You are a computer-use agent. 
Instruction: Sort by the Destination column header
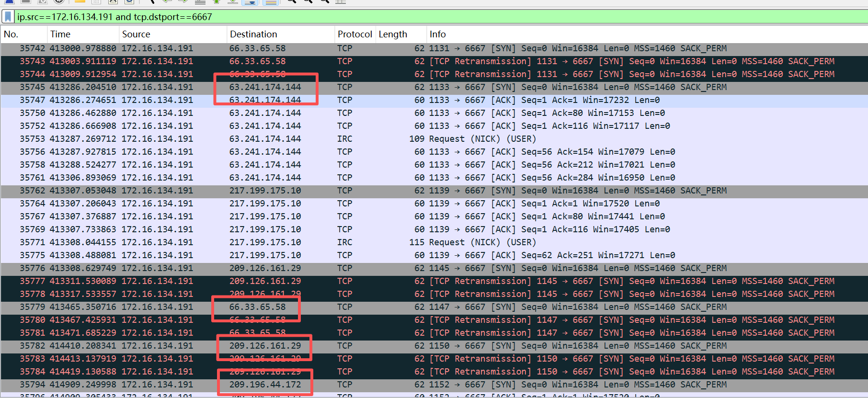(280, 34)
